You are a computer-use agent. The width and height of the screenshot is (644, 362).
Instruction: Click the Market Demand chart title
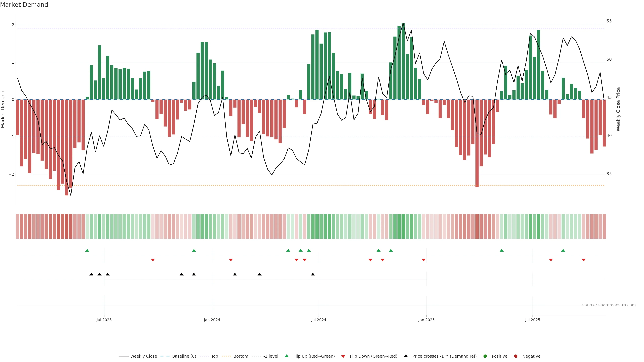tap(24, 5)
